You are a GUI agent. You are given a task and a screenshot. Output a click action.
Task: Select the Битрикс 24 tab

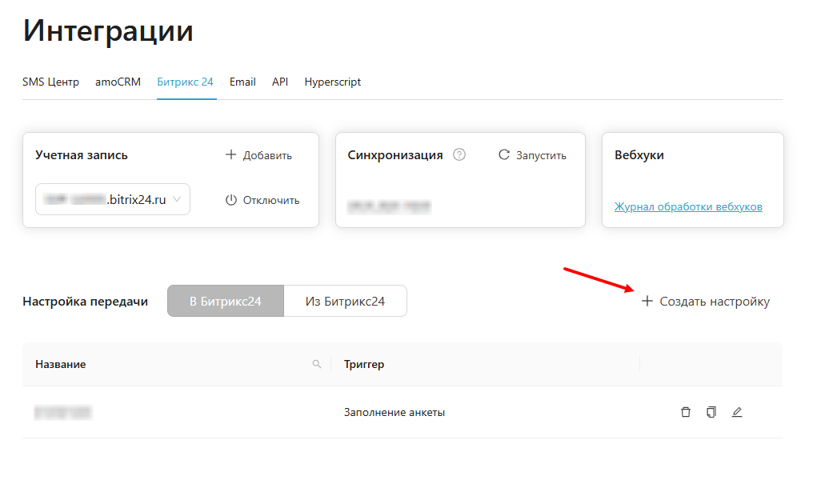pyautogui.click(x=185, y=82)
